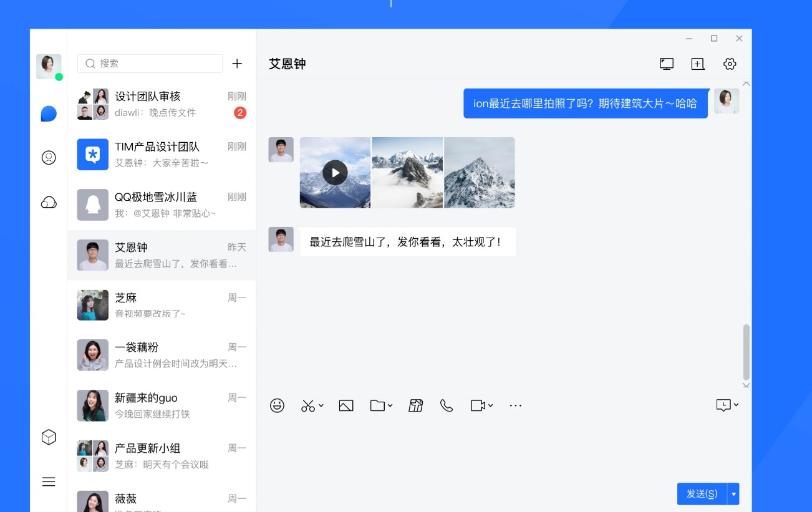This screenshot has height=512, width=812.
Task: Open the messages chat bubble sidebar icon
Action: tap(49, 114)
